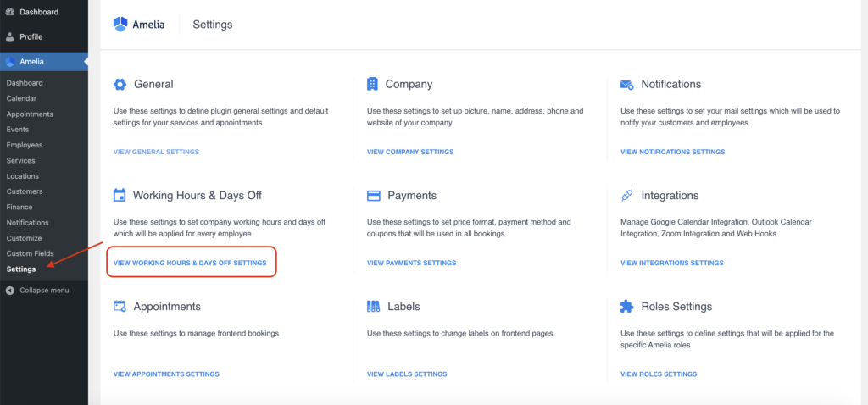
Task: Open View Integrations Settings link
Action: (x=671, y=263)
